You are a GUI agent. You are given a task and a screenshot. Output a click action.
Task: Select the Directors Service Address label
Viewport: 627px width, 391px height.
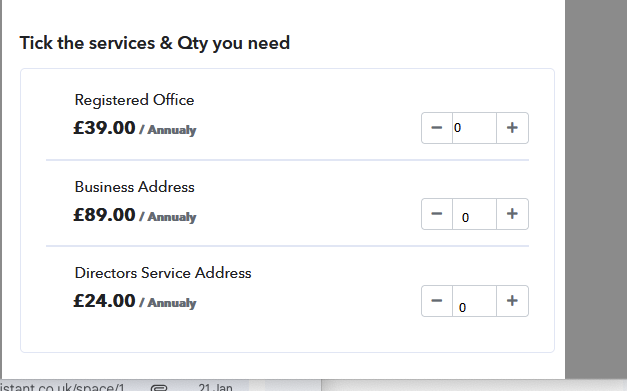pos(163,273)
